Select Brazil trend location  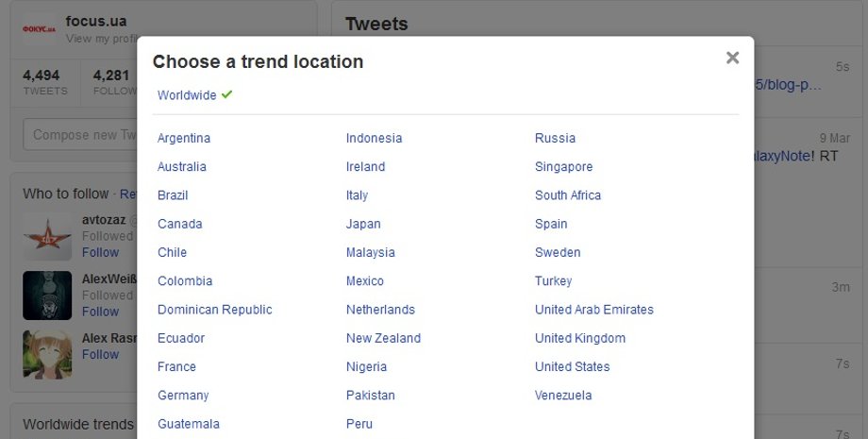tap(173, 195)
